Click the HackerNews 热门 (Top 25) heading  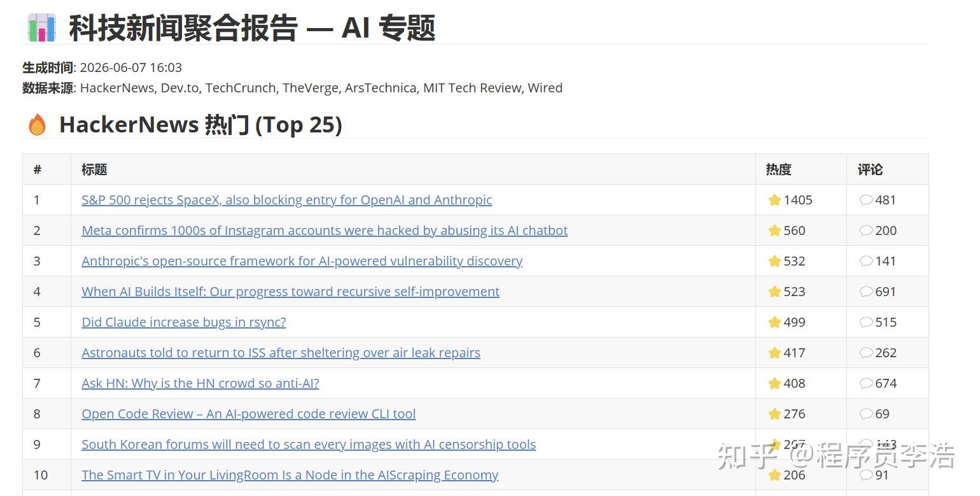[x=200, y=125]
